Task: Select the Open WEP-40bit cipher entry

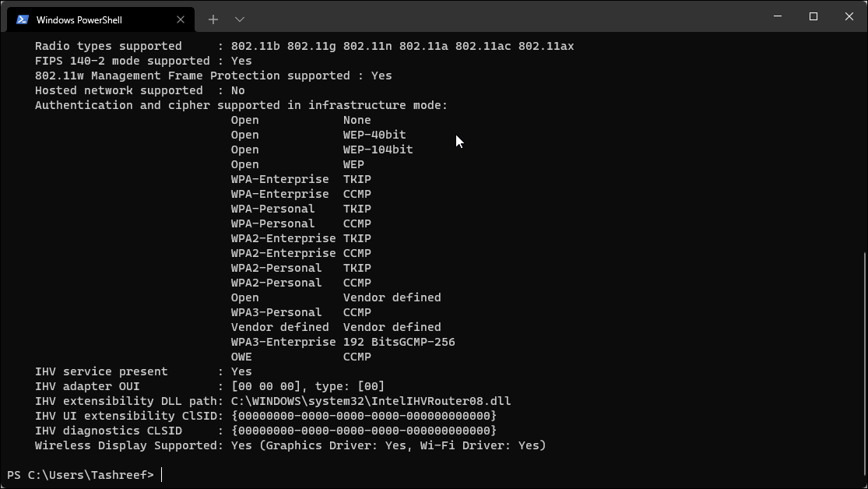Action: [311, 135]
